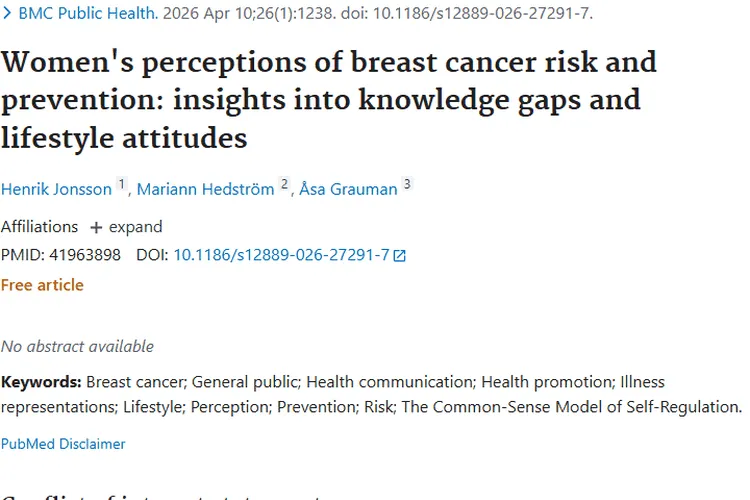
Task: Click the orange Free article label
Action: (x=42, y=285)
